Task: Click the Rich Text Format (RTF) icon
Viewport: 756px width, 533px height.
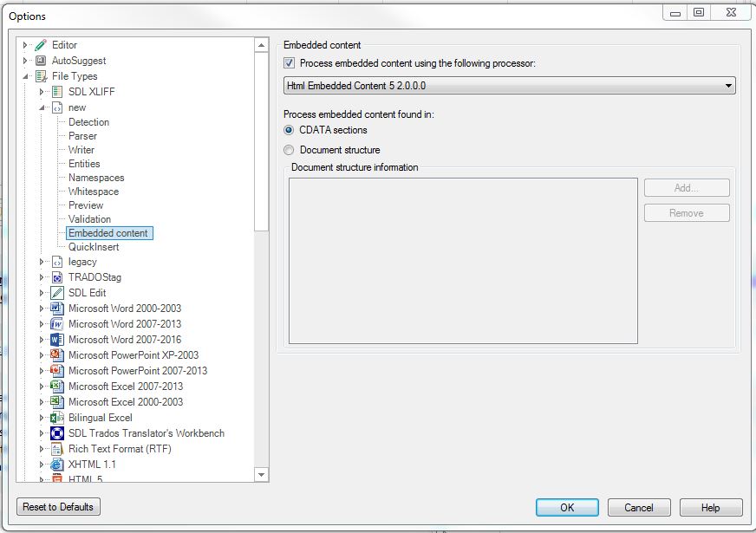Action: (x=57, y=449)
